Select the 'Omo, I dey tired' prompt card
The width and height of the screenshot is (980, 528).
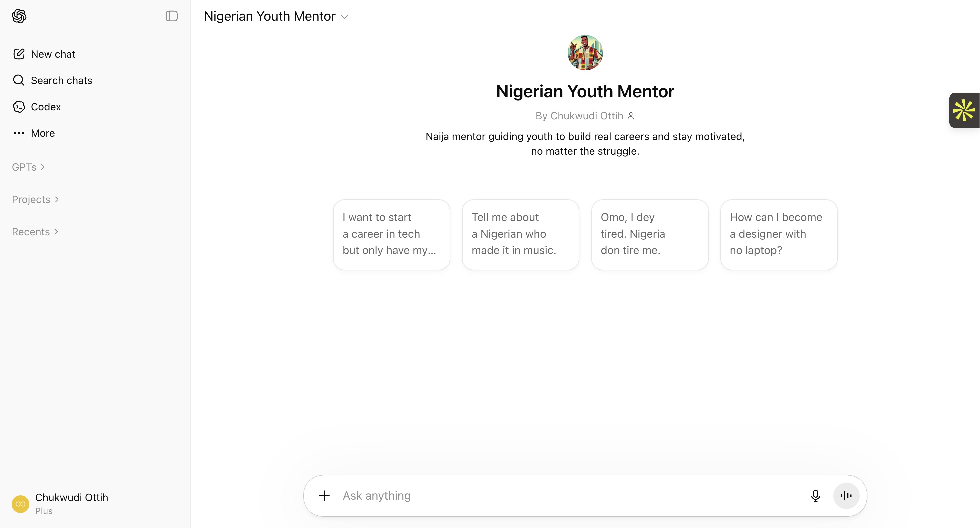[649, 235]
